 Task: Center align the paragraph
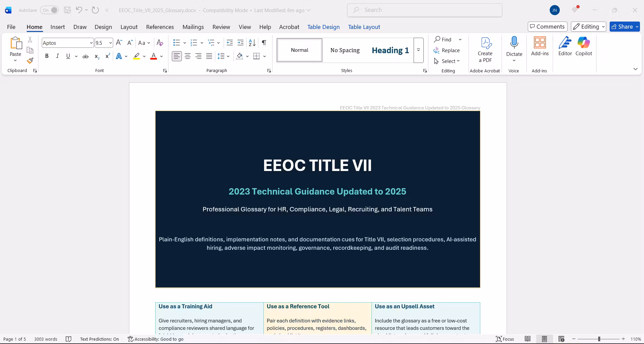pos(188,56)
